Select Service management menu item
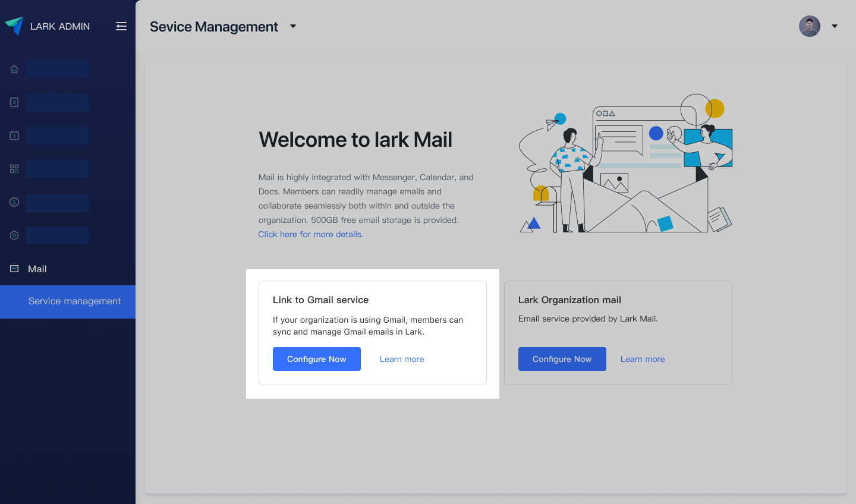 68,302
